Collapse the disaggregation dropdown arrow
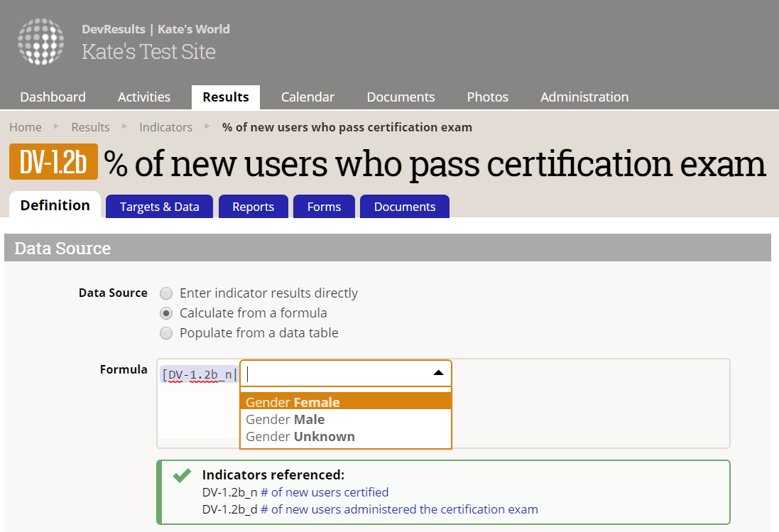Viewport: 779px width, 532px height. point(438,373)
